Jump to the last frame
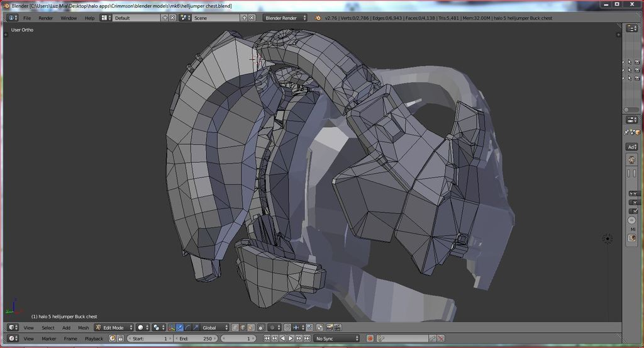The height and width of the screenshot is (348, 644). [307, 339]
